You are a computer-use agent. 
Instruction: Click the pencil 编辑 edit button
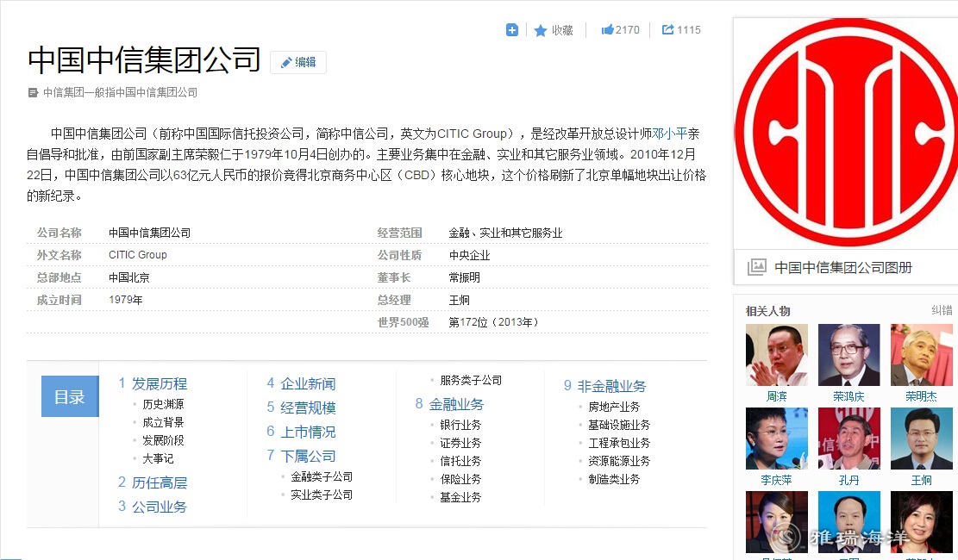point(298,62)
